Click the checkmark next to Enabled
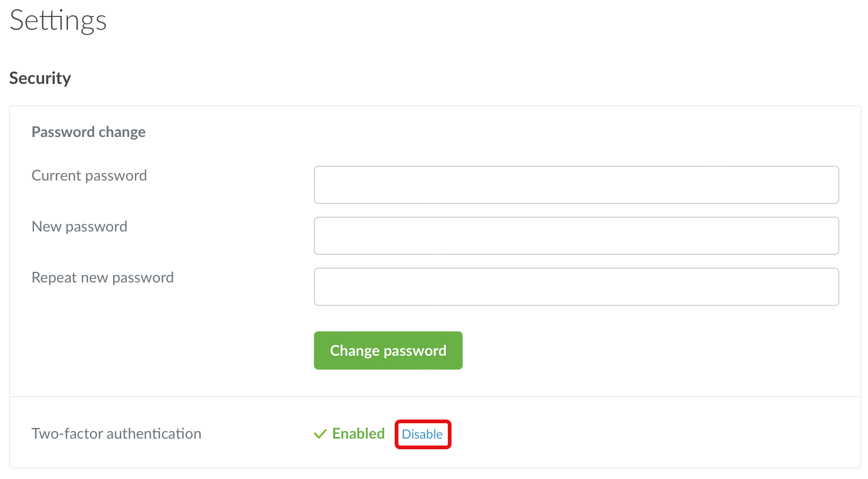The height and width of the screenshot is (479, 868). [x=320, y=434]
